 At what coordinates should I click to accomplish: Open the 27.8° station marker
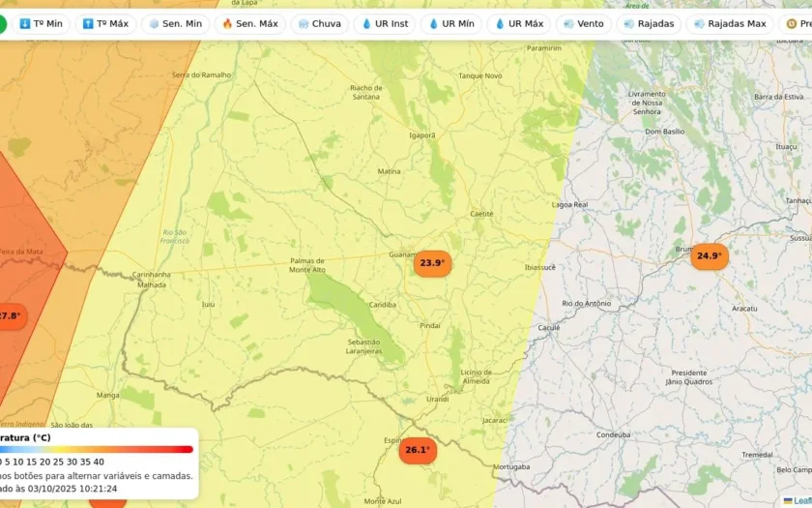[12, 316]
